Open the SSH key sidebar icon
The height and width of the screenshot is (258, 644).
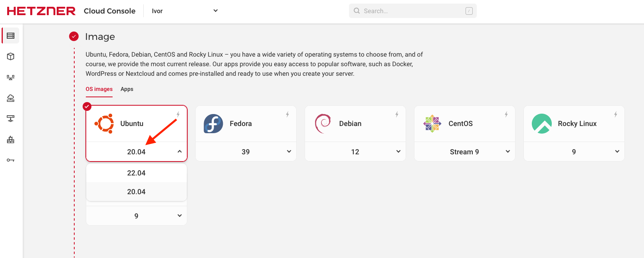click(11, 160)
